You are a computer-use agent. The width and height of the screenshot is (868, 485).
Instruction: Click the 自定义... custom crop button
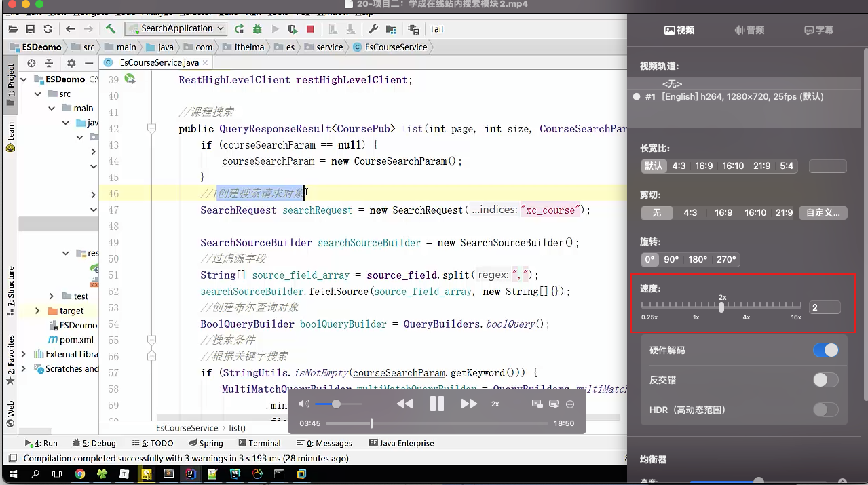click(823, 212)
